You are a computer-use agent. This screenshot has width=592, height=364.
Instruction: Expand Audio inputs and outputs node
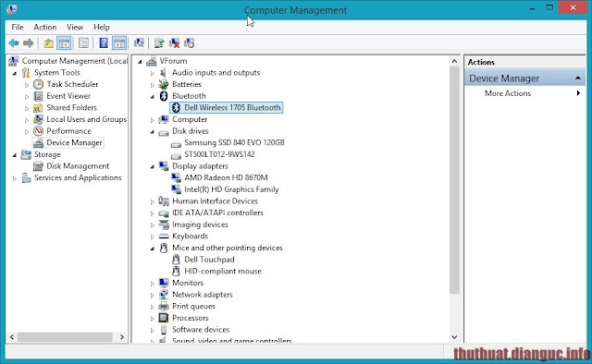pos(152,73)
